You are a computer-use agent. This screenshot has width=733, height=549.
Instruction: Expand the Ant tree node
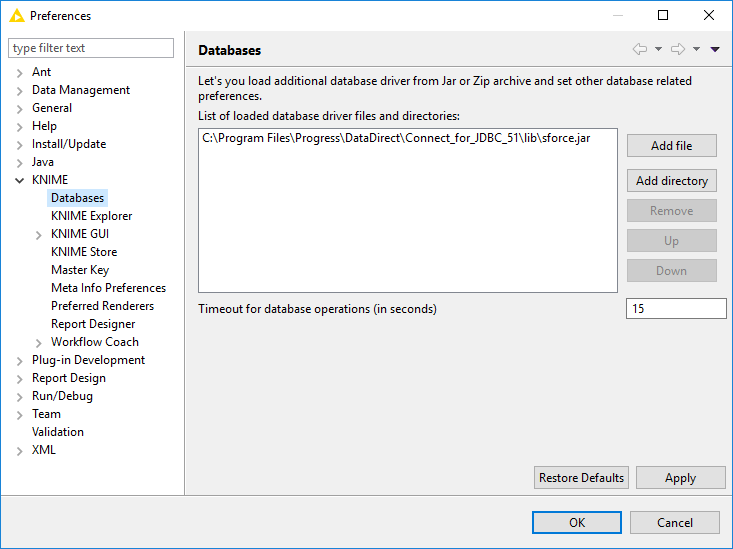20,72
